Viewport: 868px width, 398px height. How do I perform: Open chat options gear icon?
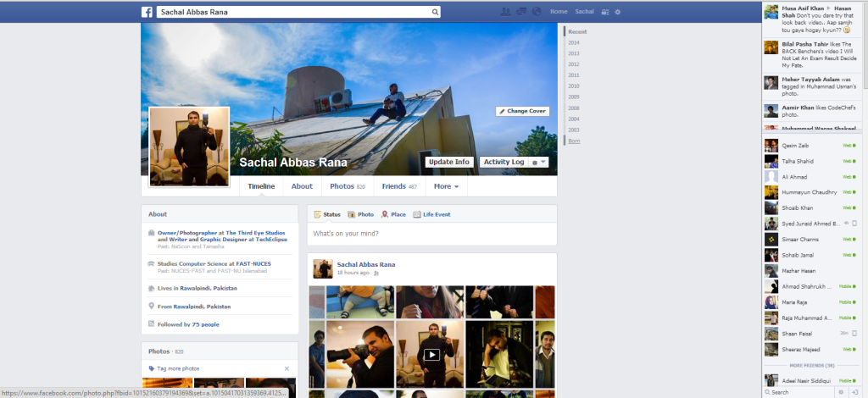tap(841, 392)
